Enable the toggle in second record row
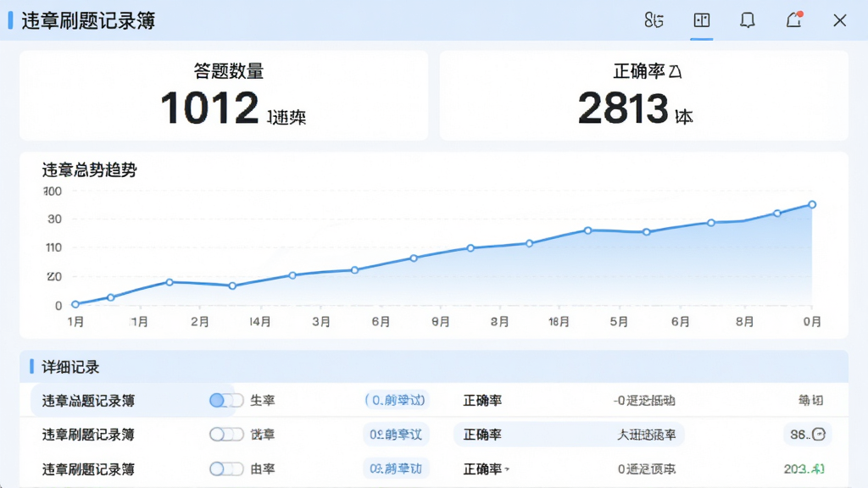This screenshot has width=868, height=488. (226, 435)
